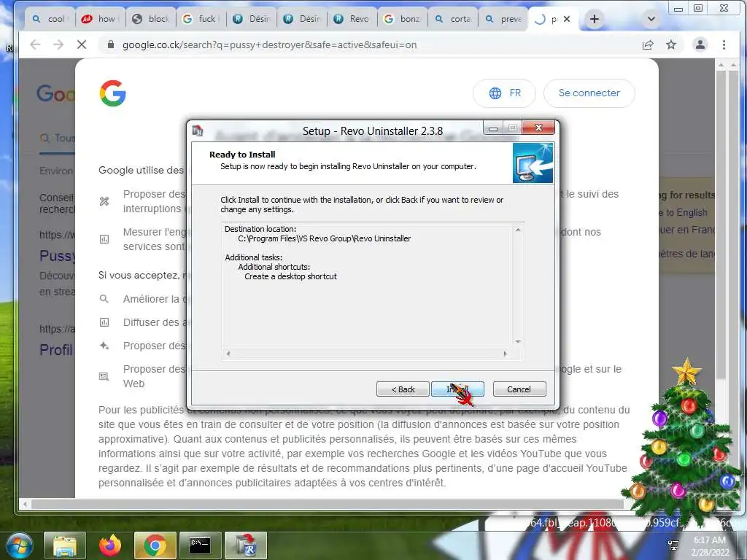Launch Firefox from the taskbar
Image resolution: width=747 pixels, height=560 pixels.
(x=110, y=545)
